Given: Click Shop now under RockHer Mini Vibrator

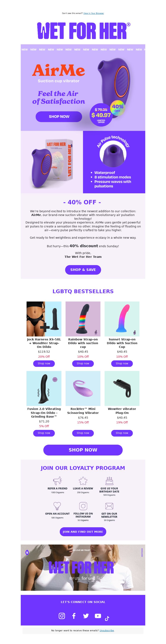Looking at the screenshot, I should pos(83,433).
